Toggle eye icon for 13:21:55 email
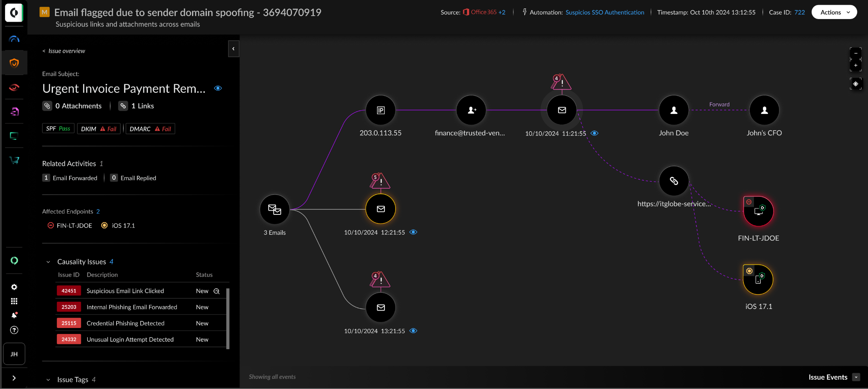The image size is (868, 389). [413, 331]
